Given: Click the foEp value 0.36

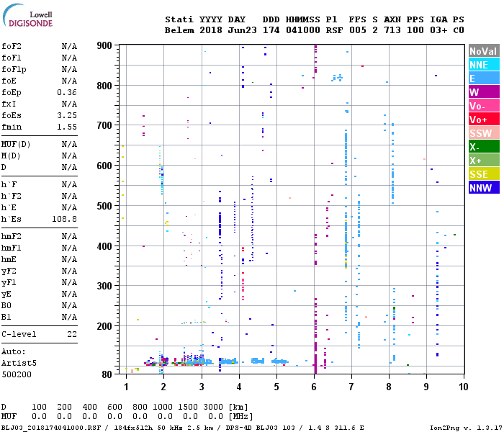Looking at the screenshot, I should [x=67, y=93].
